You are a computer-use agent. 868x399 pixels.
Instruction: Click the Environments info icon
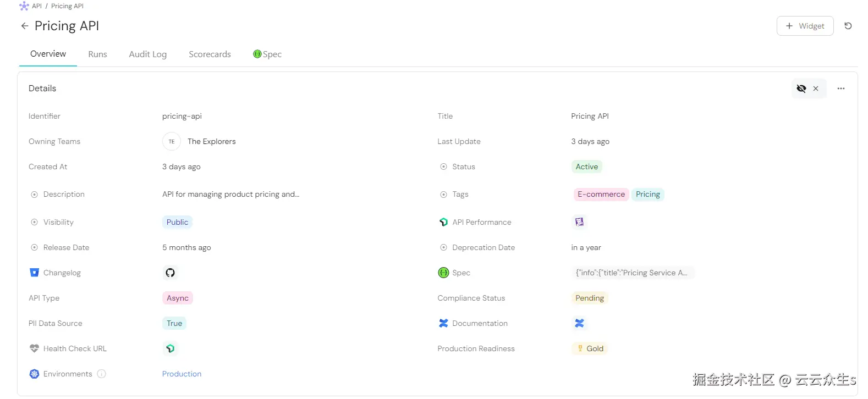[x=101, y=374]
